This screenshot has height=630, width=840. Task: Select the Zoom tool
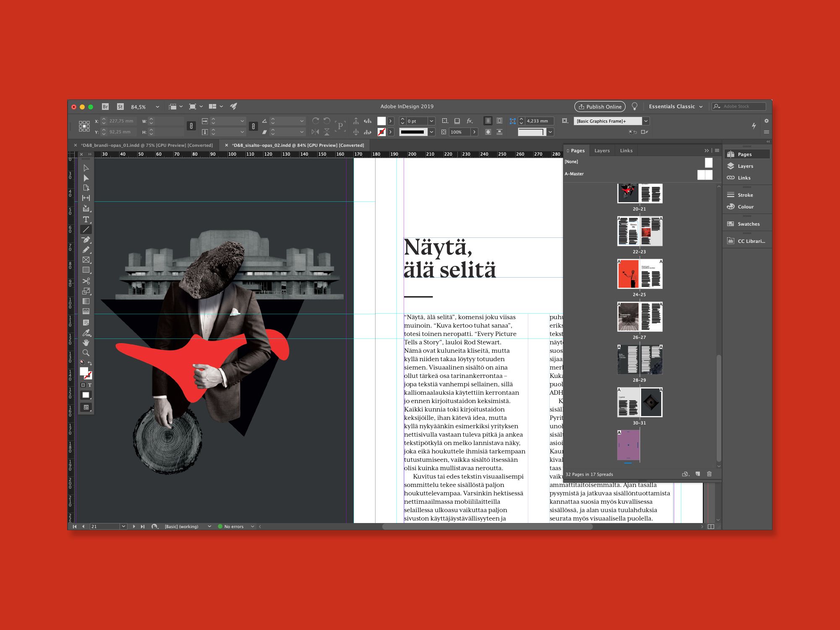86,353
